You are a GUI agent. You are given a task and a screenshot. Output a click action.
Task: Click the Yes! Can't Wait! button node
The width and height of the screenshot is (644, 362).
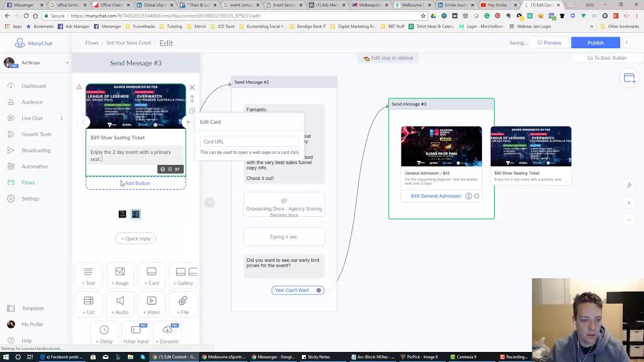coord(297,290)
